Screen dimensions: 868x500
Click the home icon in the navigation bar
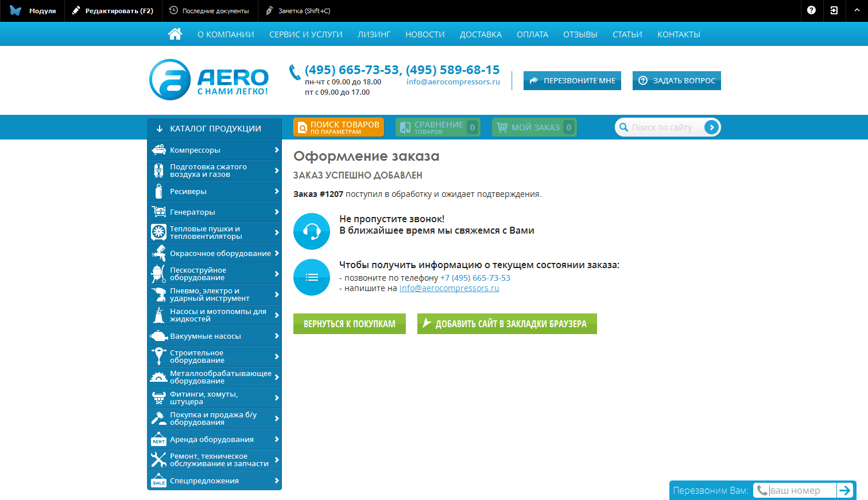pyautogui.click(x=175, y=34)
